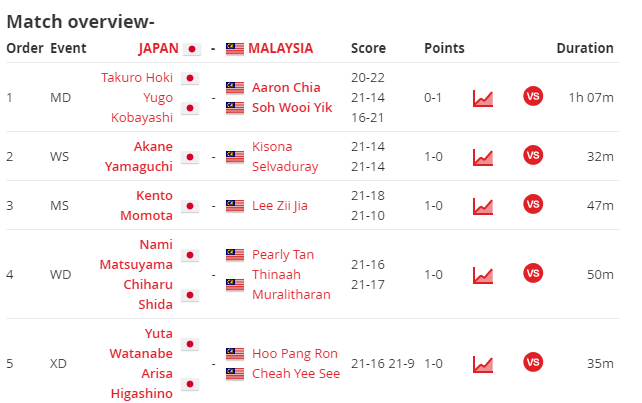View Kento Momota's player profile

[x=147, y=206]
